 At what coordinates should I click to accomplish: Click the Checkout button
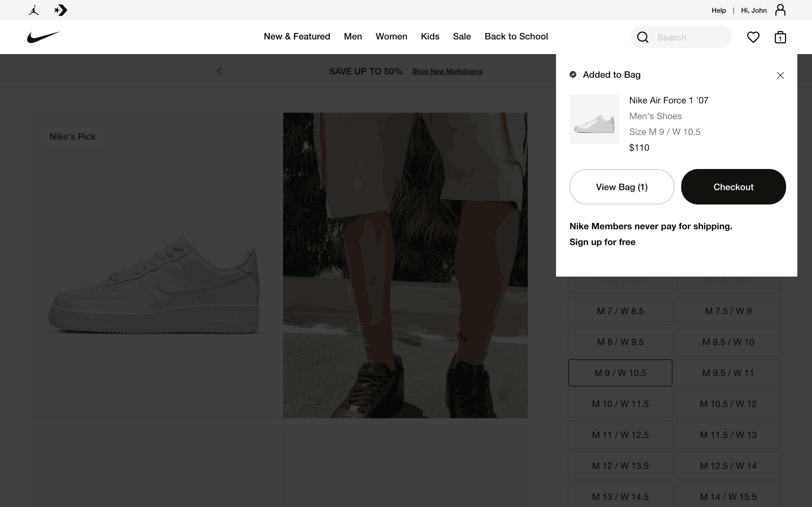click(733, 187)
